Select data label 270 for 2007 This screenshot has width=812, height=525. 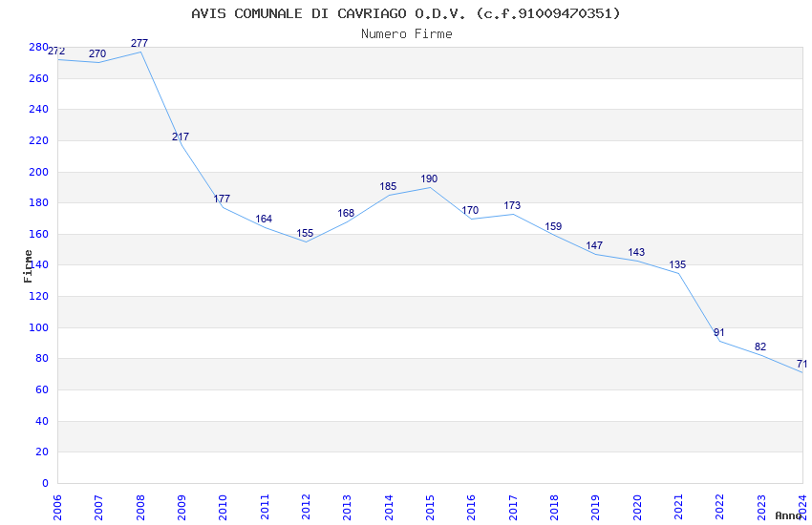coord(97,53)
